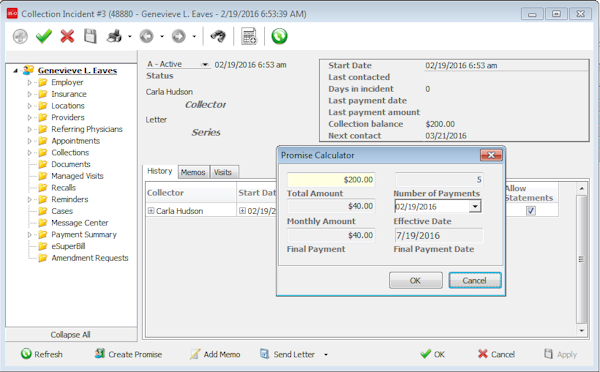Click the Apply button
Screen dimensions: 600x372
tap(560, 354)
